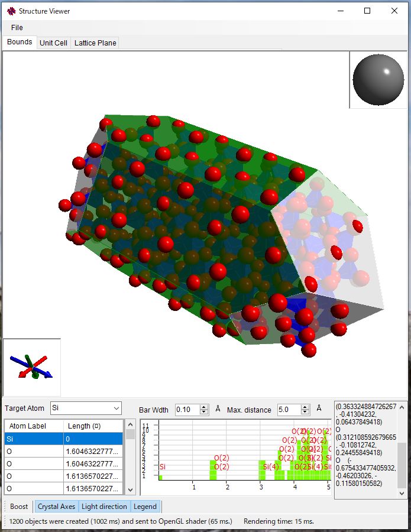Viewport: 411px width, 532px height.
Task: Click down arrow of atom table scrollbar
Action: point(130,489)
